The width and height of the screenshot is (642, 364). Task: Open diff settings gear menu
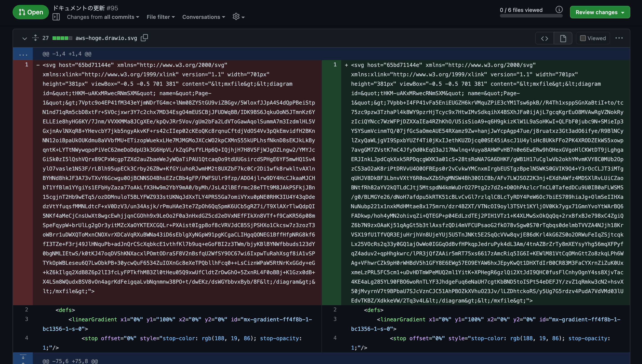(238, 17)
